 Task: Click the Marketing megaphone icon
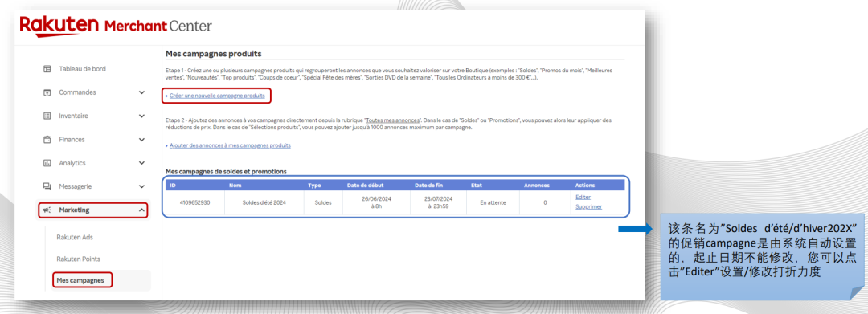point(47,210)
